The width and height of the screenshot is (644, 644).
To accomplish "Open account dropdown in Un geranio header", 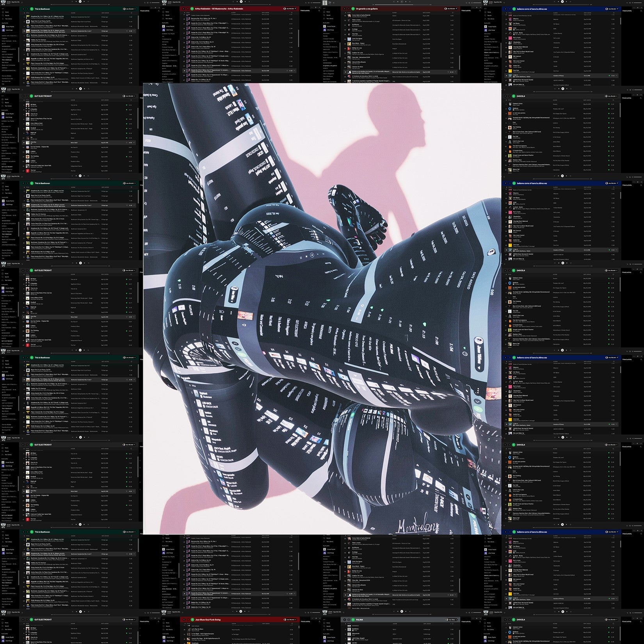I will pos(450,8).
